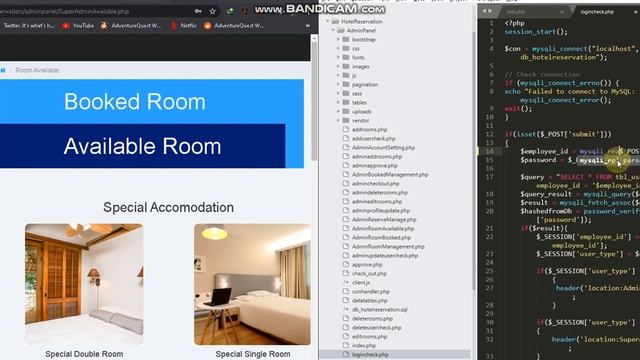This screenshot has width=640, height=360.
Task: Bookmark page with star icon in address bar
Action: point(212,11)
